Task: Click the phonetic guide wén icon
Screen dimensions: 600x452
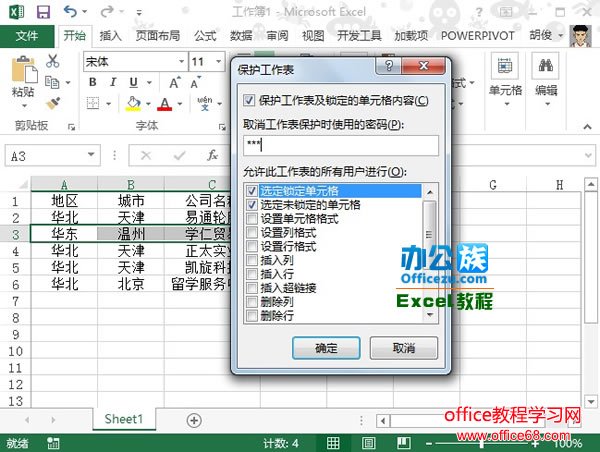Action: (x=205, y=103)
